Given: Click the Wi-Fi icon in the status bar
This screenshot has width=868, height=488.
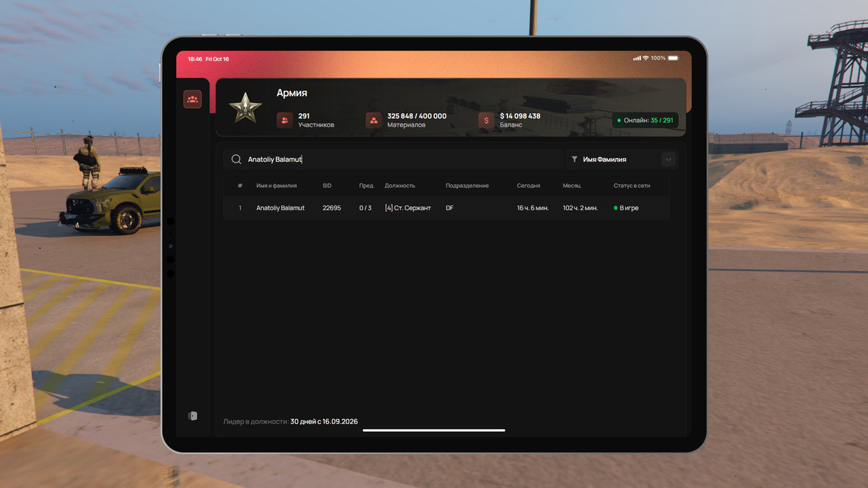Looking at the screenshot, I should 646,58.
